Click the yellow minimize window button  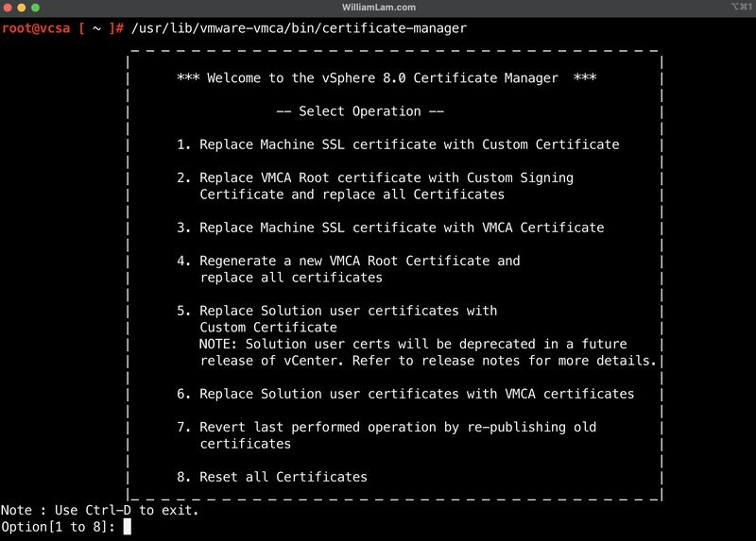pyautogui.click(x=23, y=8)
